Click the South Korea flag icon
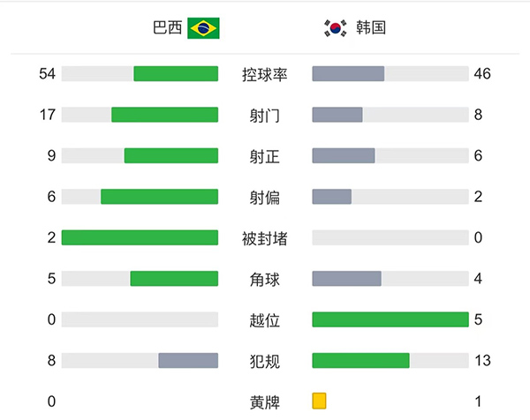The image size is (530, 420). pos(334,28)
